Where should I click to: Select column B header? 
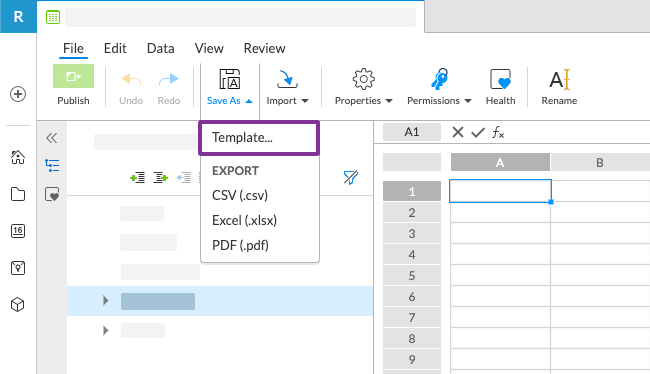(x=600, y=162)
